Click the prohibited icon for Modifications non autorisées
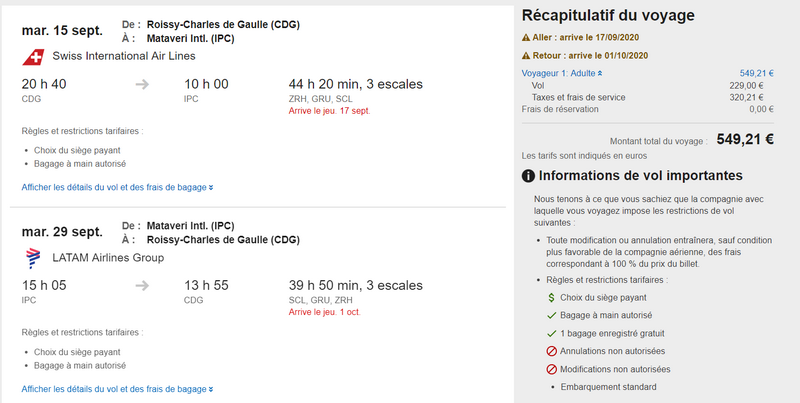Image resolution: width=800 pixels, height=403 pixels. [552, 369]
